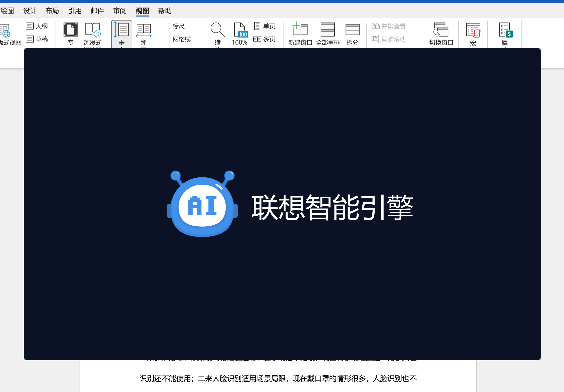
Task: Open 切换窗口 menu
Action: point(441,34)
